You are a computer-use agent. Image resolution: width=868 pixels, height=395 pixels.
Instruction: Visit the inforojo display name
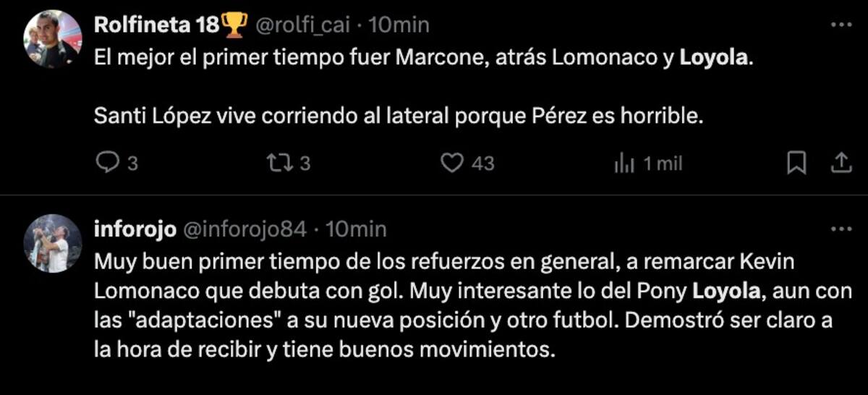tap(135, 229)
